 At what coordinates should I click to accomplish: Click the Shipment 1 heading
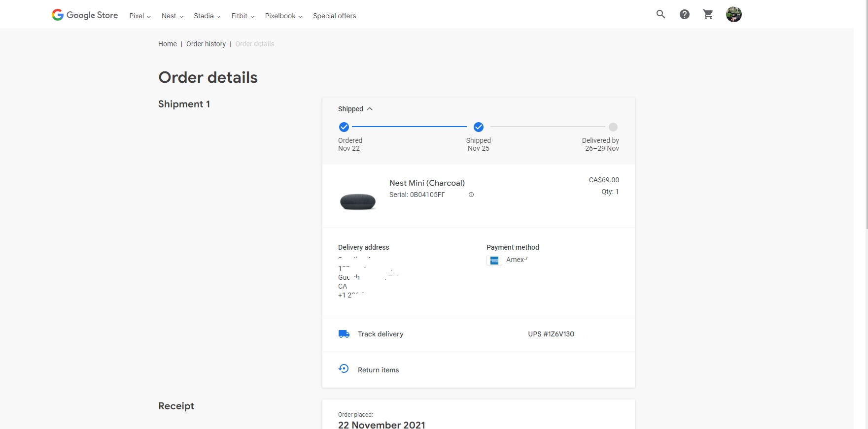[184, 104]
